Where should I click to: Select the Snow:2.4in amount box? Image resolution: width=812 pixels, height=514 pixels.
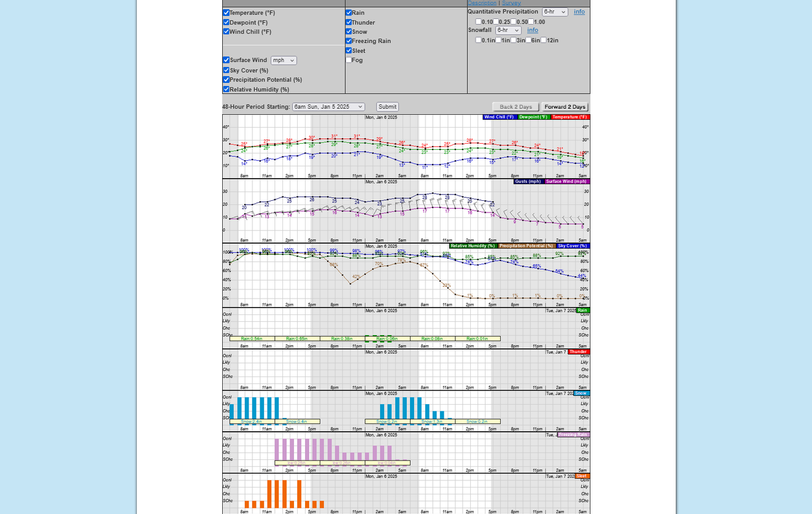[252, 421]
